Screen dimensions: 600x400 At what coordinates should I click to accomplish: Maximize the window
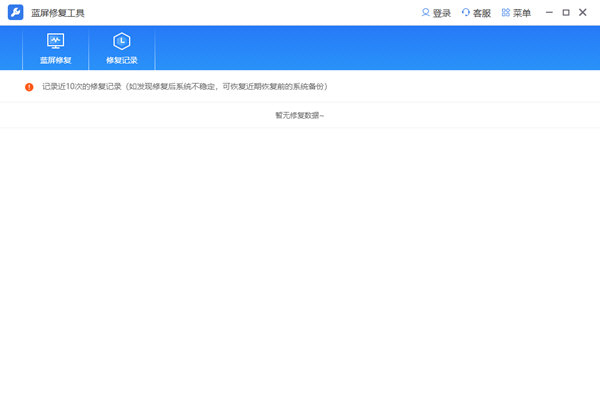(x=566, y=13)
